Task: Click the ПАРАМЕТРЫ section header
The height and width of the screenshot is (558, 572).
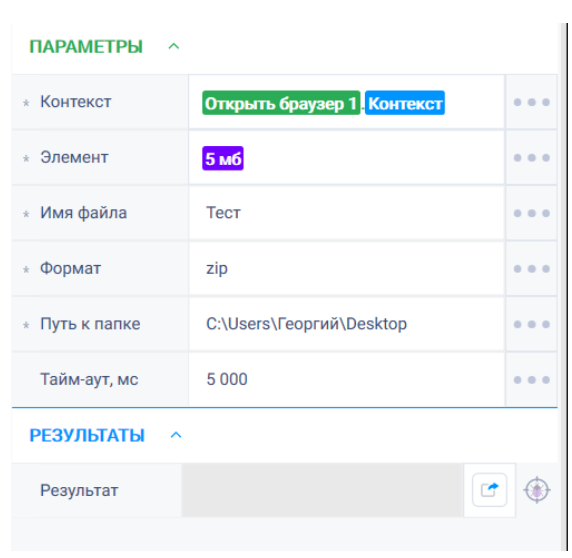Action: tap(86, 47)
